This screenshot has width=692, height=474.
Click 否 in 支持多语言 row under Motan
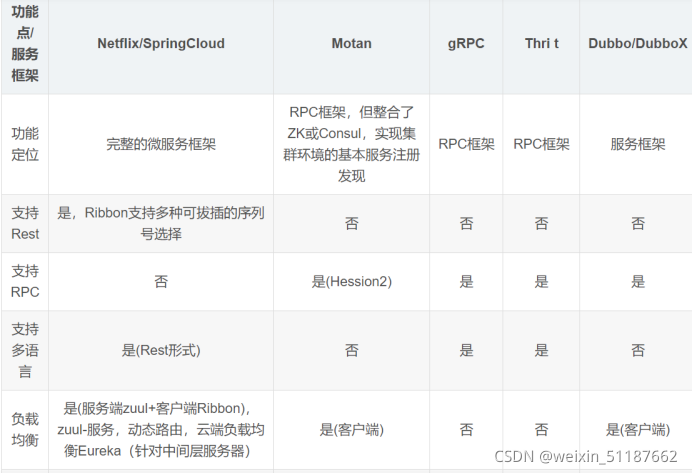[351, 350]
